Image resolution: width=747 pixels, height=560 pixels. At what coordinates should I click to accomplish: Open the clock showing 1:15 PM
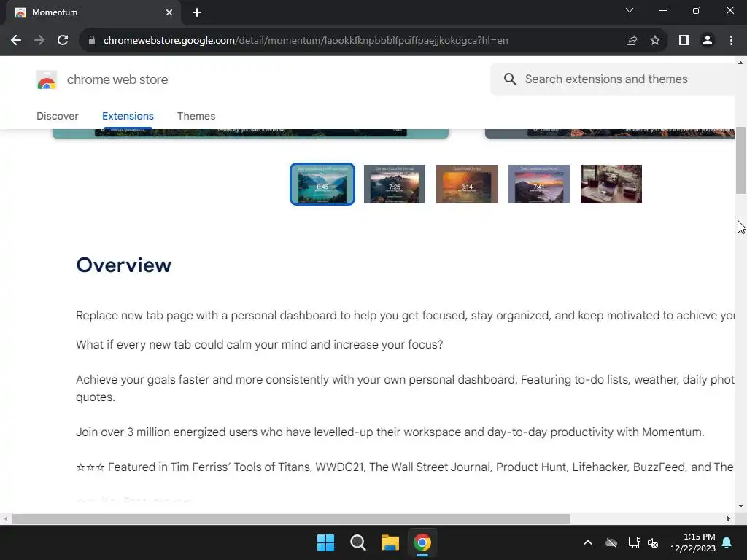pyautogui.click(x=693, y=542)
